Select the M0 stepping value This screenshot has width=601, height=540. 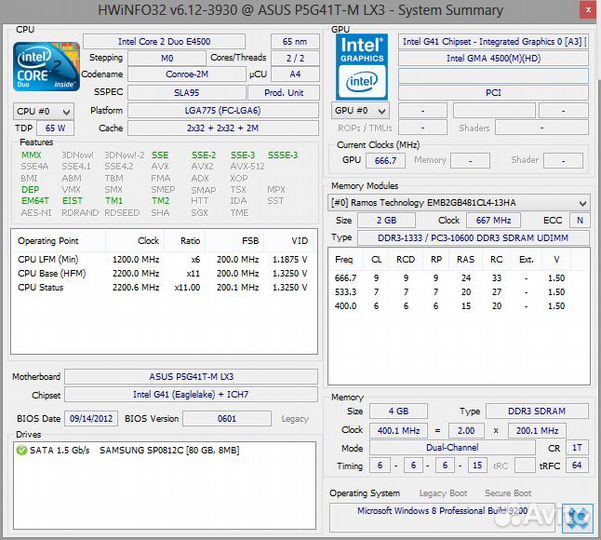tap(167, 58)
